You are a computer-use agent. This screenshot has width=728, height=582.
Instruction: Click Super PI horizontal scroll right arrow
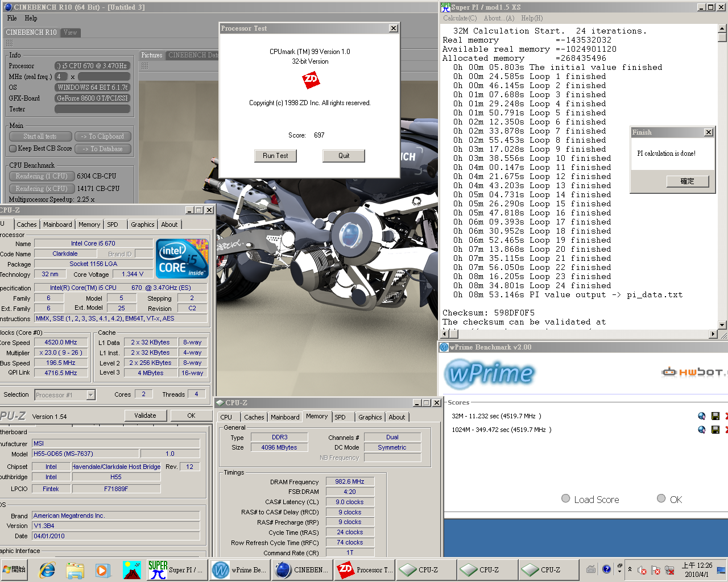coord(713,335)
